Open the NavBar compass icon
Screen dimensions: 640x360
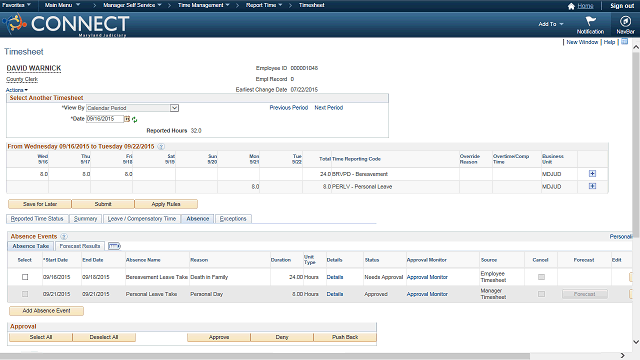tap(625, 21)
